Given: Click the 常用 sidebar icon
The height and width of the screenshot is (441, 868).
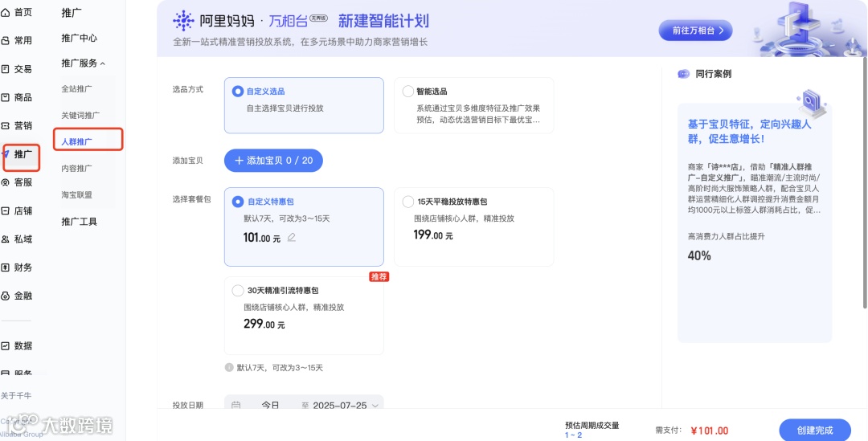Looking at the screenshot, I should (6, 40).
